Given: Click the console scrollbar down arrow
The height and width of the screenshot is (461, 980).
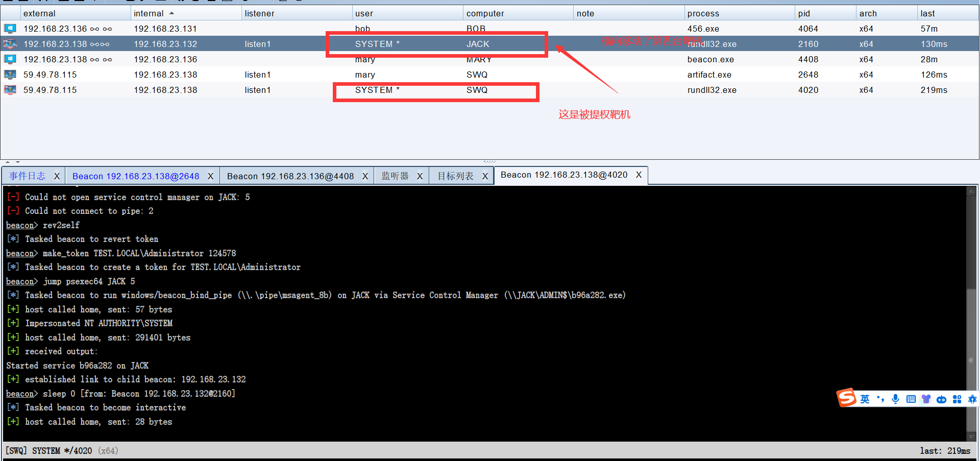Looking at the screenshot, I should 972,436.
